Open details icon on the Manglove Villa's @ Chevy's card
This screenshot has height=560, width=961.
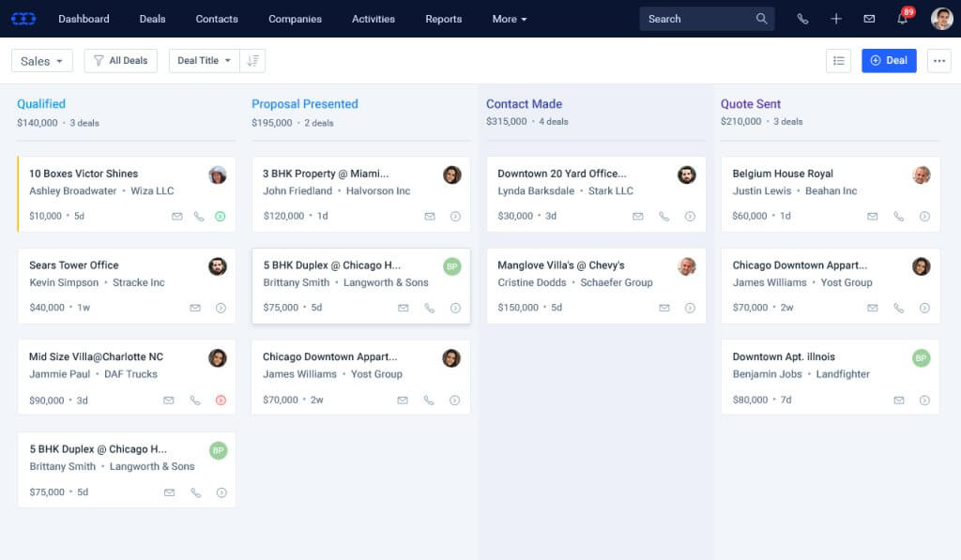pyautogui.click(x=691, y=307)
